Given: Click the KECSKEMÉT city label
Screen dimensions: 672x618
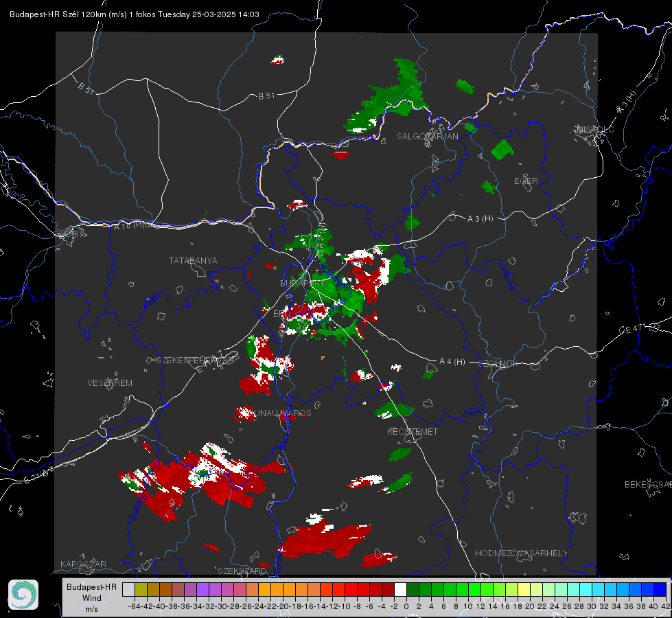Looking at the screenshot, I should pos(413,432).
